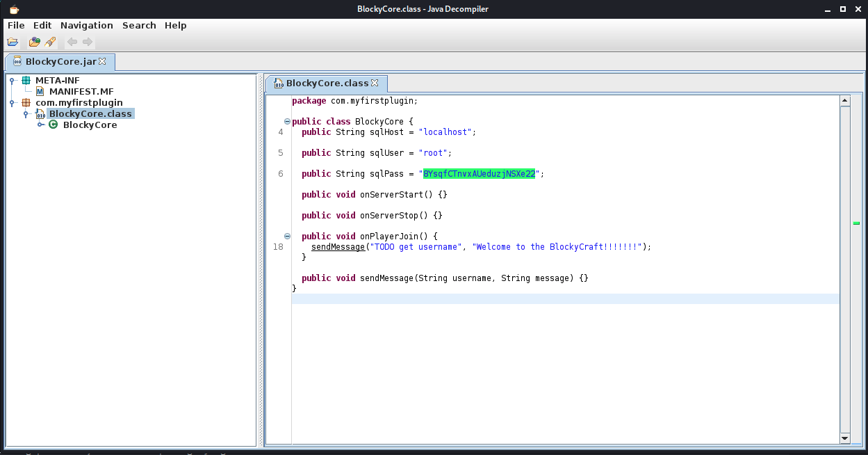Image resolution: width=868 pixels, height=455 pixels.
Task: Expand the BlockyCore type node in tree
Action: pos(40,125)
